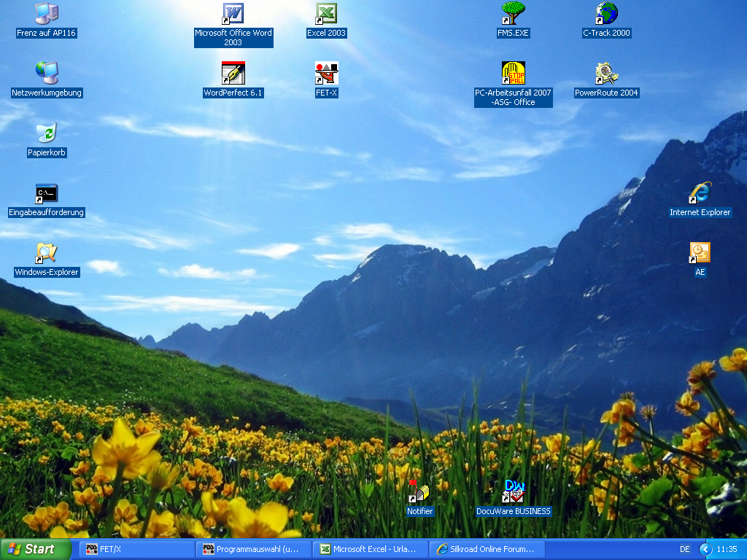
Task: Open PC-Arbeitsunfall 2007 shortcut
Action: click(513, 74)
